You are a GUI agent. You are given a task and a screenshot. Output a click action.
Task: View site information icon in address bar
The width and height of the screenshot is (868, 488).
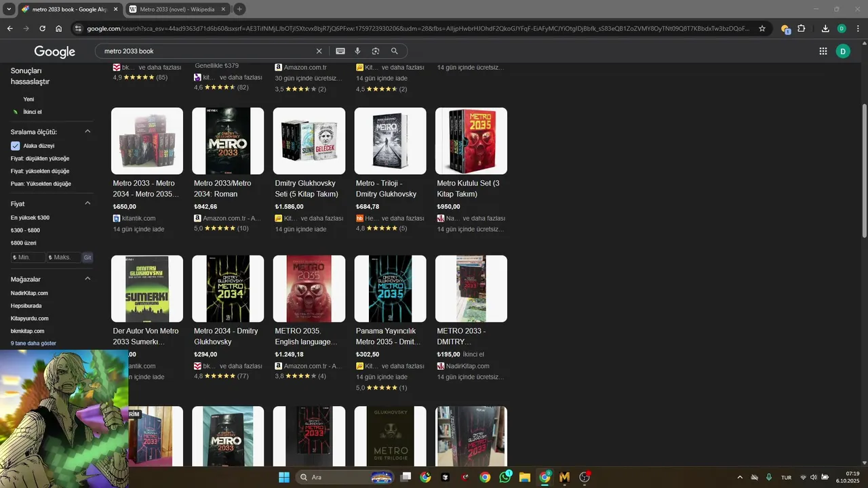pyautogui.click(x=78, y=28)
